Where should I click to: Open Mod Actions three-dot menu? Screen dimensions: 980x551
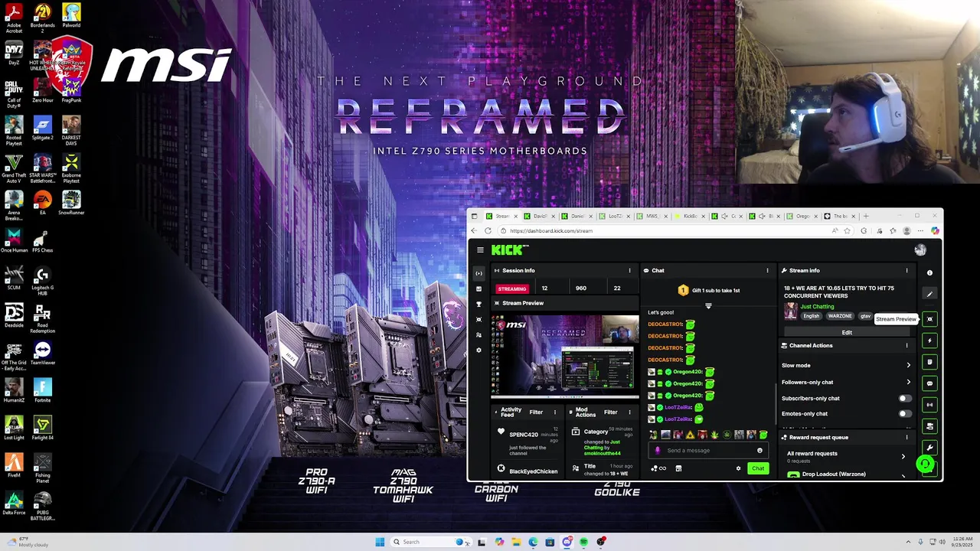tap(629, 412)
